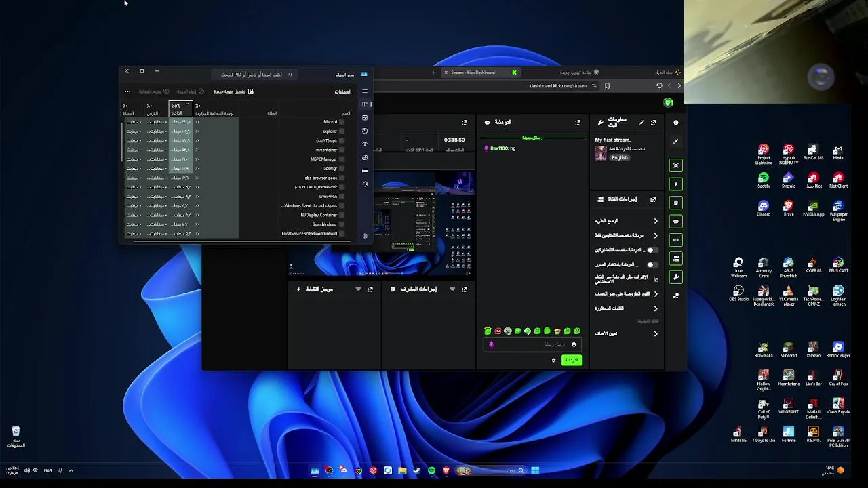Click the lightning bolt icon in Kick sidebar
This screenshot has height=488, width=868.
pyautogui.click(x=676, y=184)
